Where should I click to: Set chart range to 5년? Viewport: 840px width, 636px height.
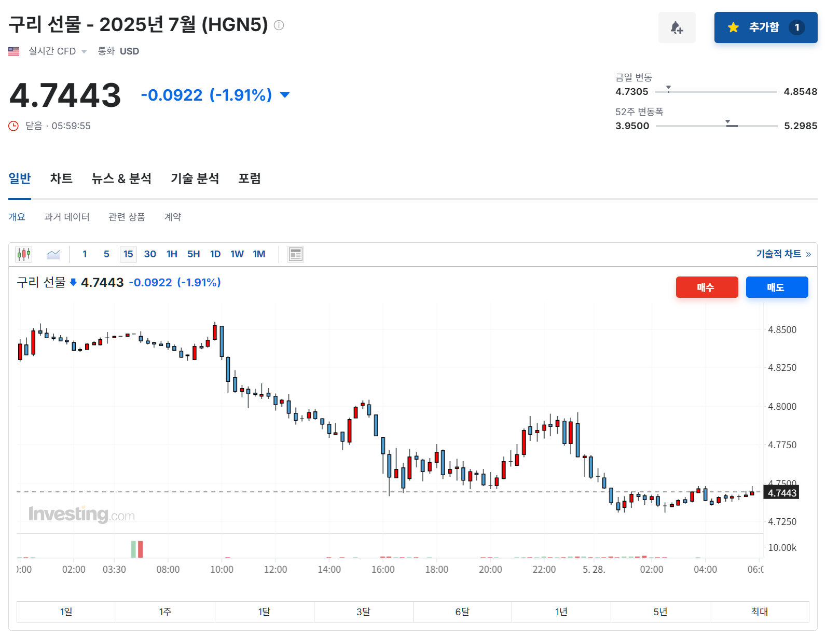660,612
